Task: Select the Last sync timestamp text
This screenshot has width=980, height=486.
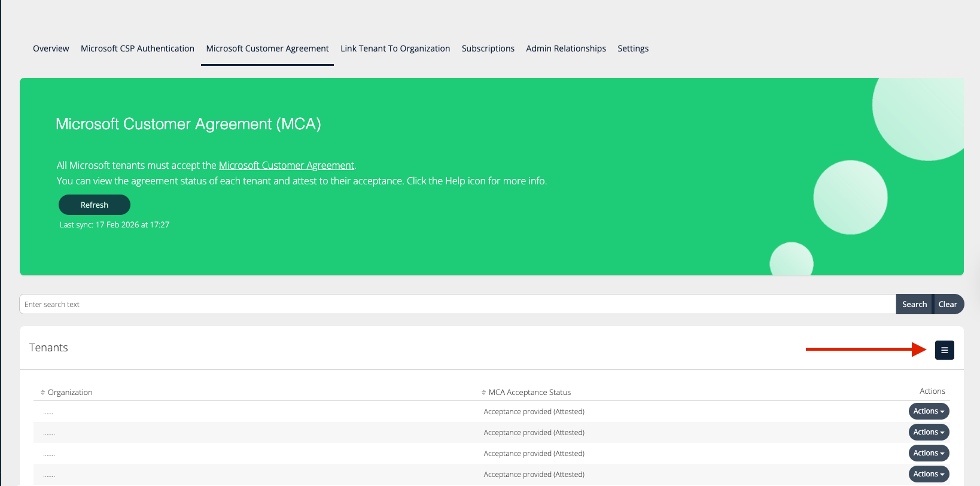Action: click(114, 225)
